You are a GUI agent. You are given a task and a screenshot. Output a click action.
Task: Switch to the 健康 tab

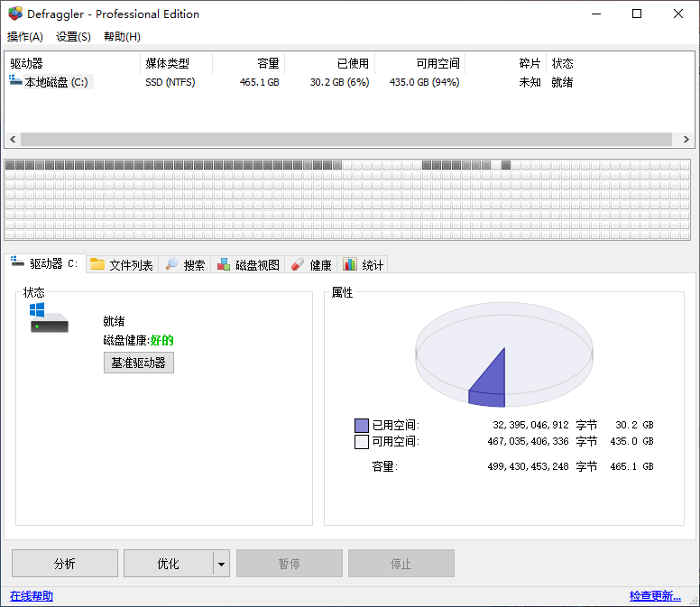pyautogui.click(x=310, y=264)
